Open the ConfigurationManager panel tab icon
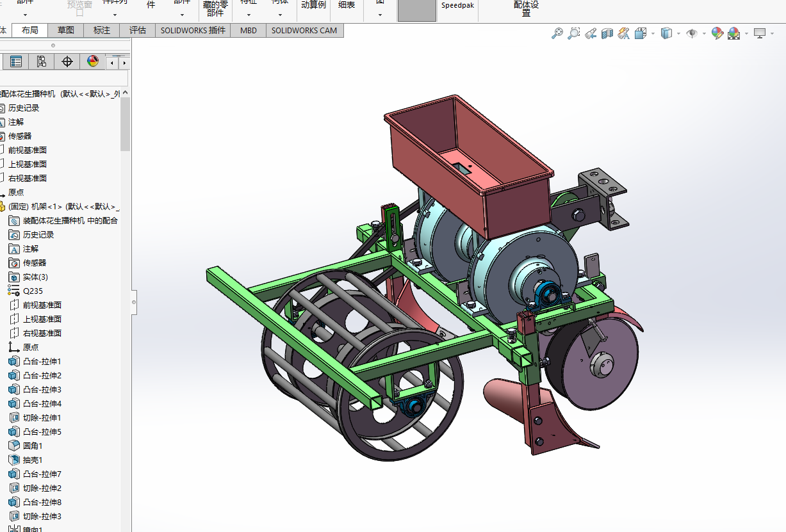The height and width of the screenshot is (532, 786). 41,61
